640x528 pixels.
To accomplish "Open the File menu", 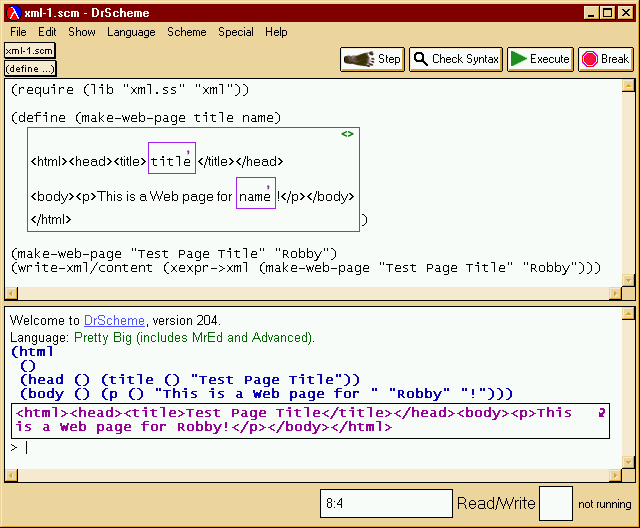I will tap(18, 32).
